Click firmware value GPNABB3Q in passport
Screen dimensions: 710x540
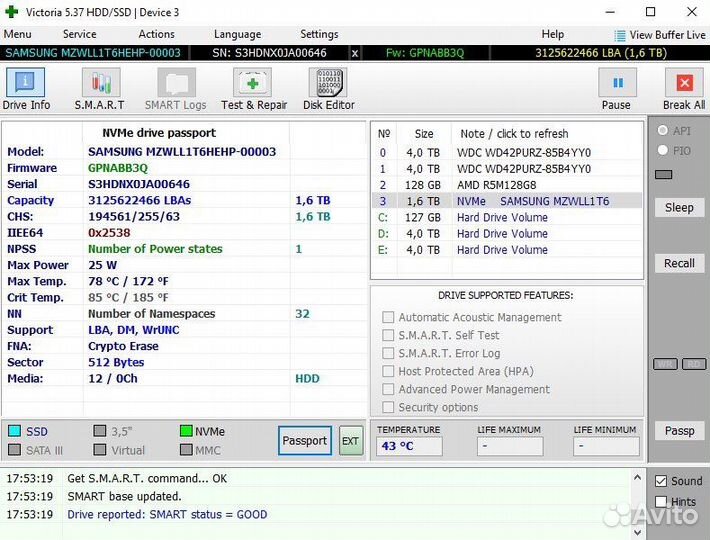(118, 168)
